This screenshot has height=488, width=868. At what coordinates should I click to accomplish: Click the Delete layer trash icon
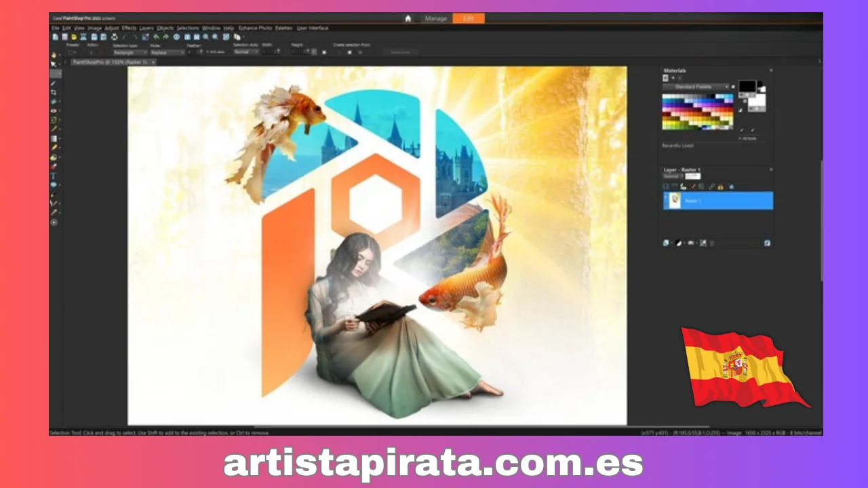tap(711, 243)
